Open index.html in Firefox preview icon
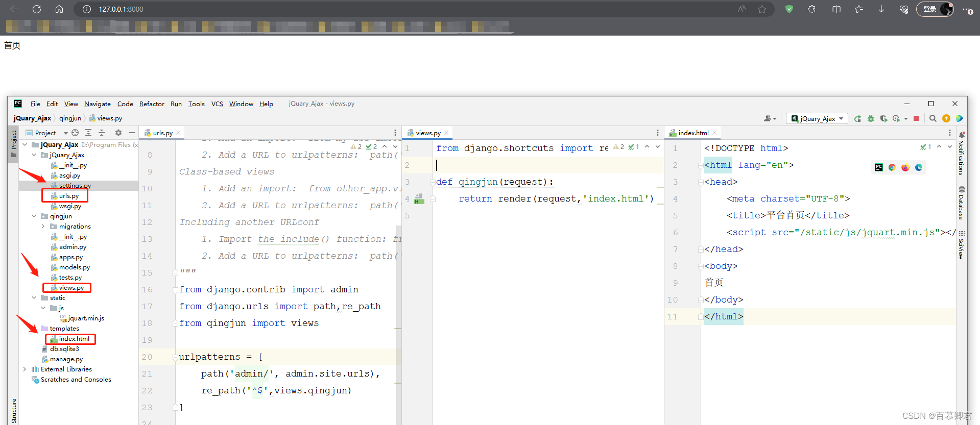This screenshot has height=425, width=980. (x=905, y=167)
